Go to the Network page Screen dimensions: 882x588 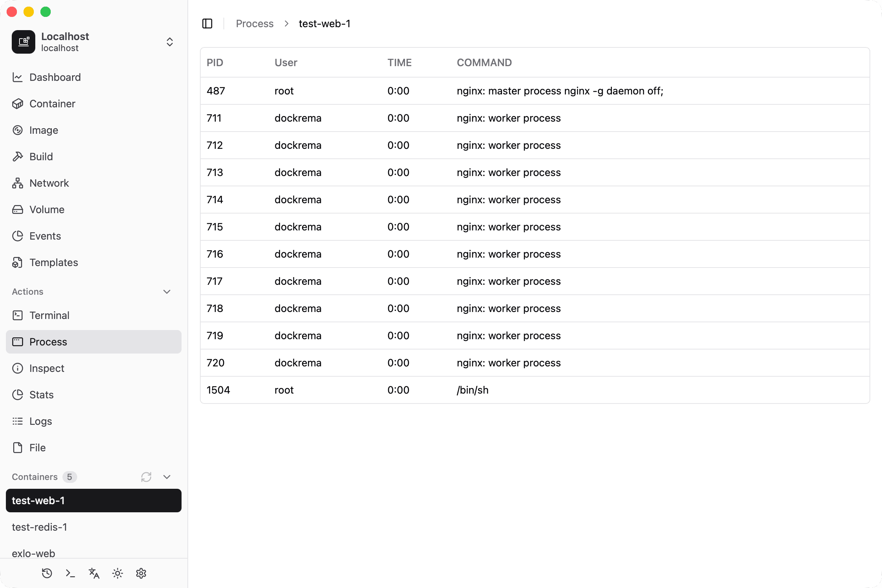coord(49,183)
